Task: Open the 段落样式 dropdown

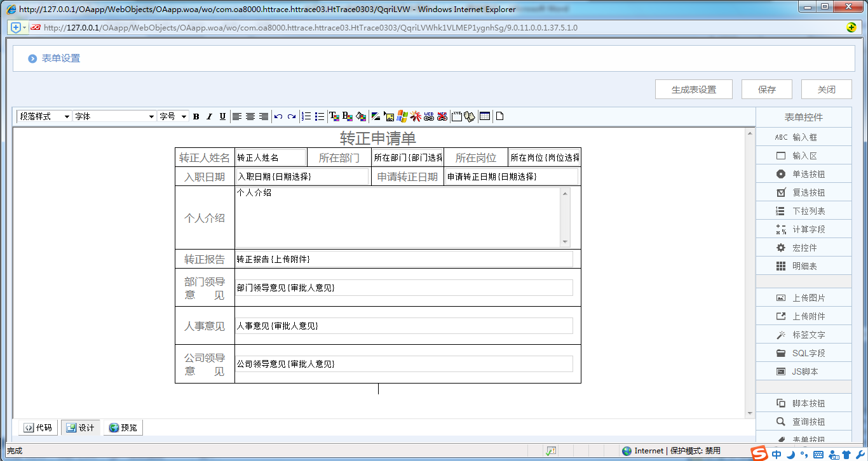Action: (44, 117)
